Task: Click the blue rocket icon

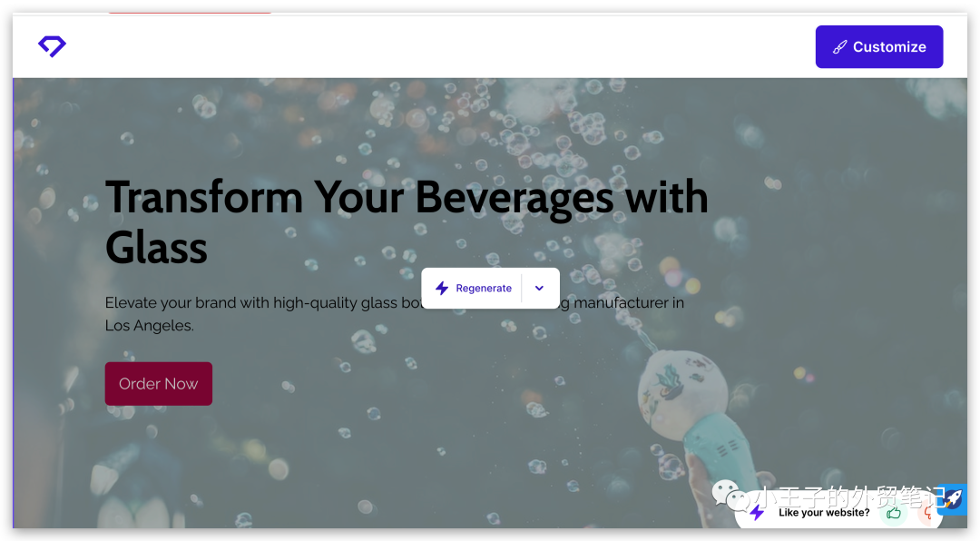Action: [x=953, y=499]
